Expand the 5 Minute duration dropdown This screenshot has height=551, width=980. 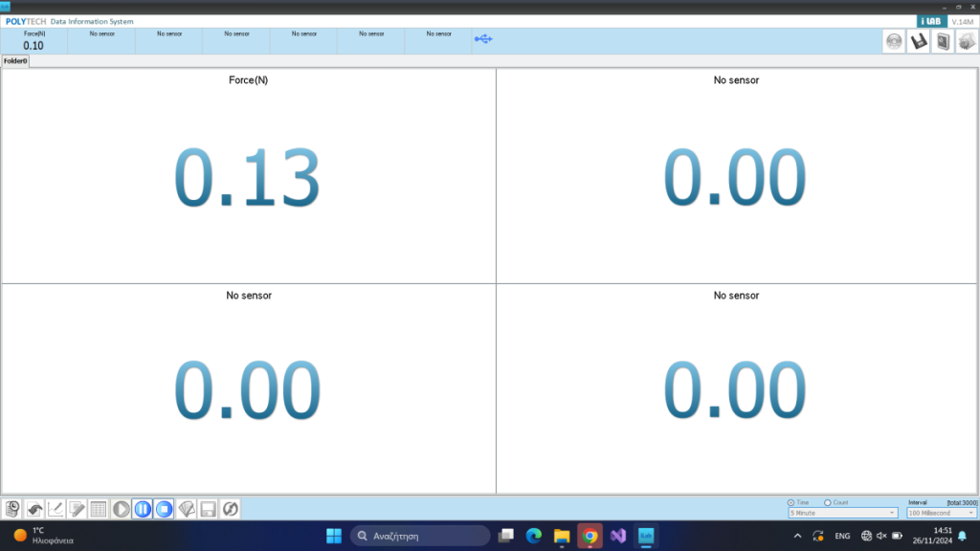(842, 513)
